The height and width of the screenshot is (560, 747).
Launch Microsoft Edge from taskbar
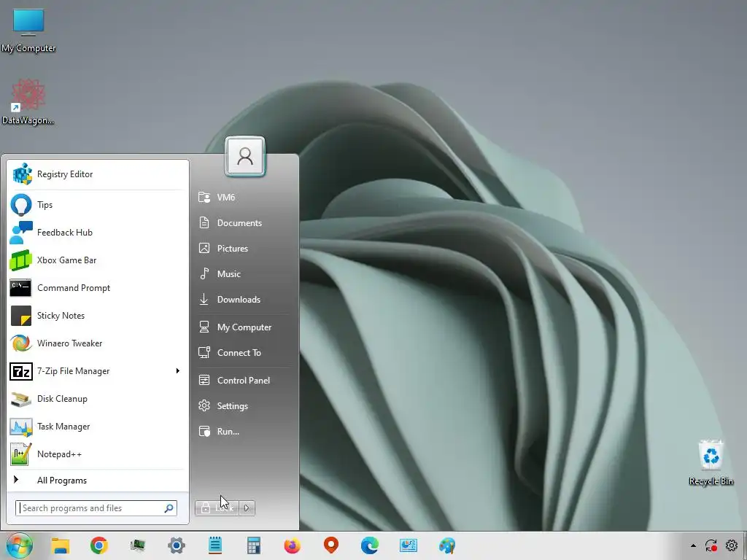point(370,545)
